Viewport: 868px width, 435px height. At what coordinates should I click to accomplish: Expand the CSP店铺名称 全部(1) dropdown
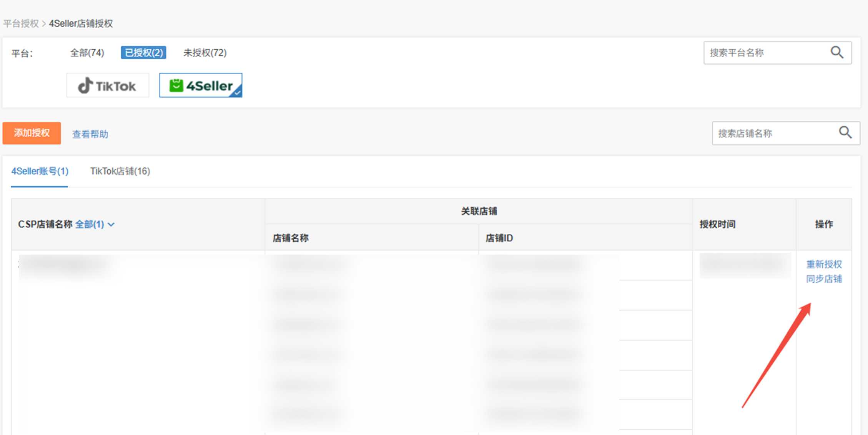coord(90,224)
